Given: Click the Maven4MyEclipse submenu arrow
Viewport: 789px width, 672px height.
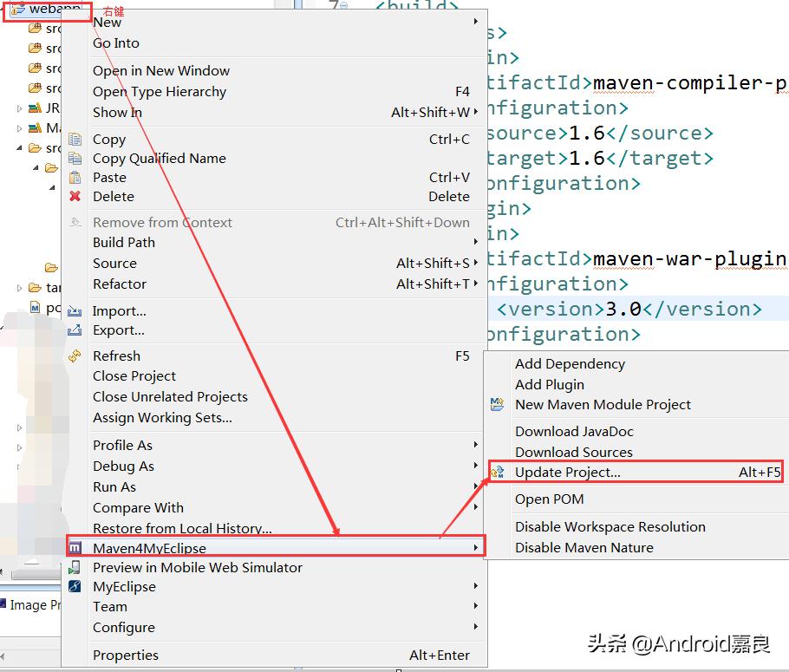Looking at the screenshot, I should click(x=475, y=547).
